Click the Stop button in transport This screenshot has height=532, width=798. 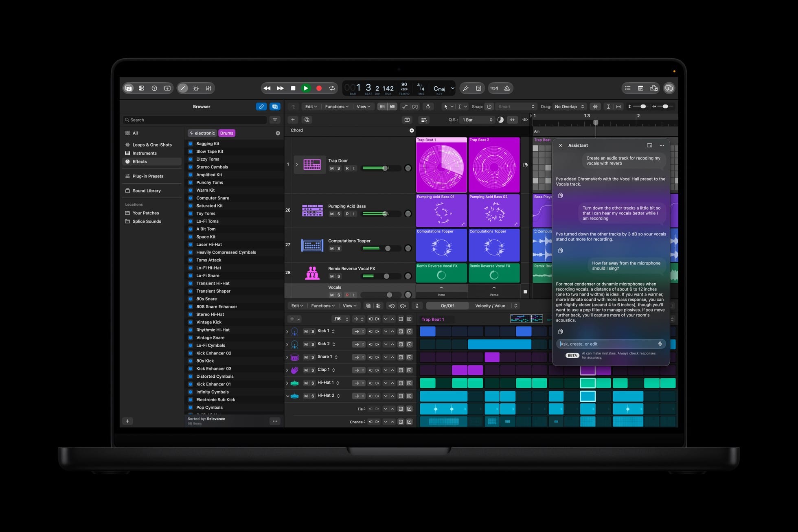pos(293,88)
